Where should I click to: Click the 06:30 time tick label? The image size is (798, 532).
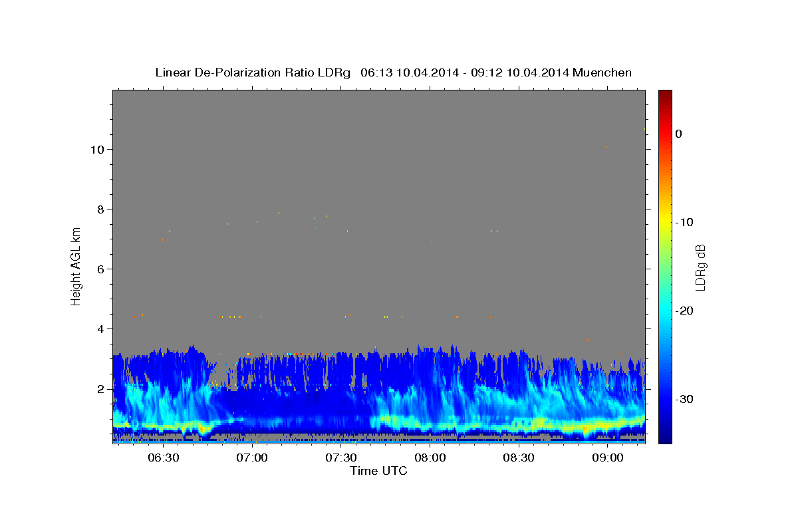click(163, 458)
